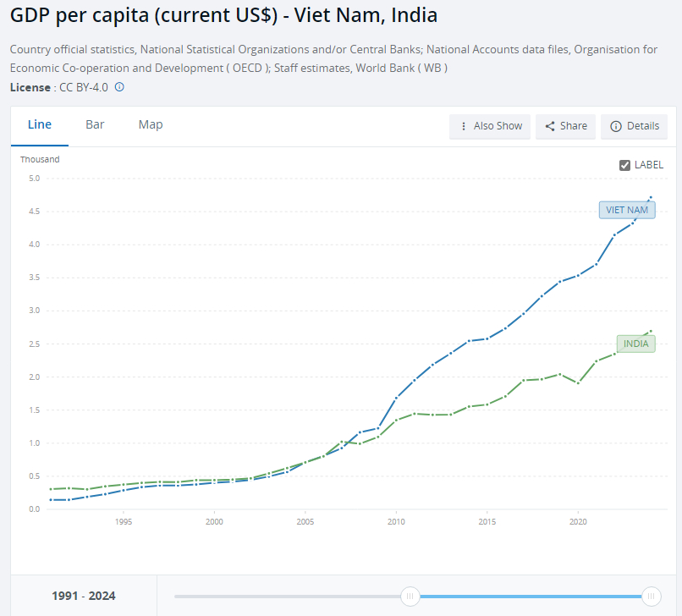Viewport: 682px width, 616px height.
Task: Click the 2010 x-axis label
Action: pos(396,521)
